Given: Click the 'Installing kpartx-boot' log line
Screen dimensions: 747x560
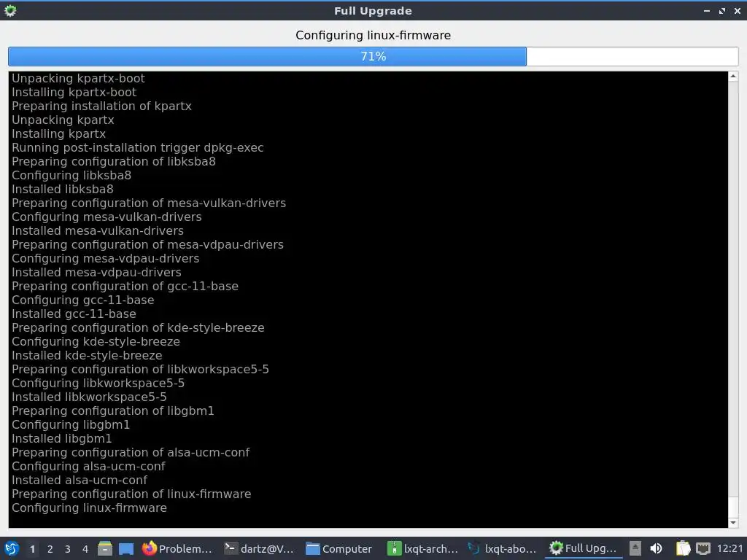Looking at the screenshot, I should coord(74,92).
